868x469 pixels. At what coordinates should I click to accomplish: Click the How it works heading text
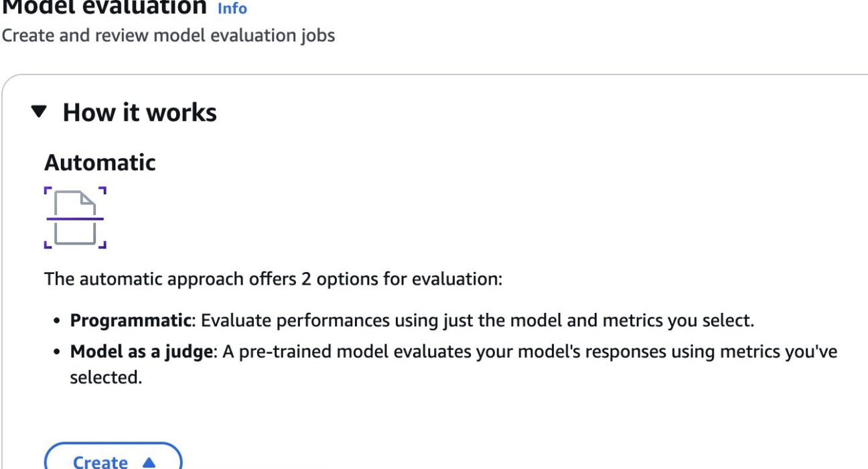coord(139,112)
